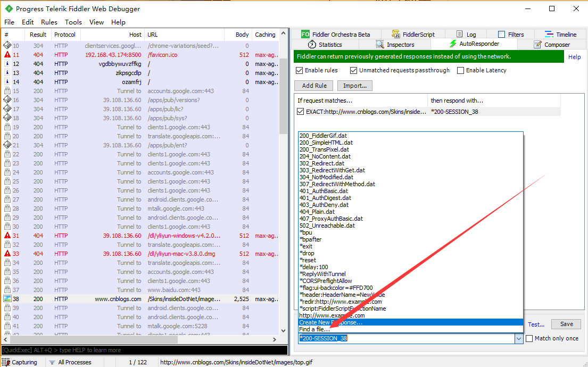Image resolution: width=588 pixels, height=367 pixels.
Task: Open the File menu
Action: point(9,22)
